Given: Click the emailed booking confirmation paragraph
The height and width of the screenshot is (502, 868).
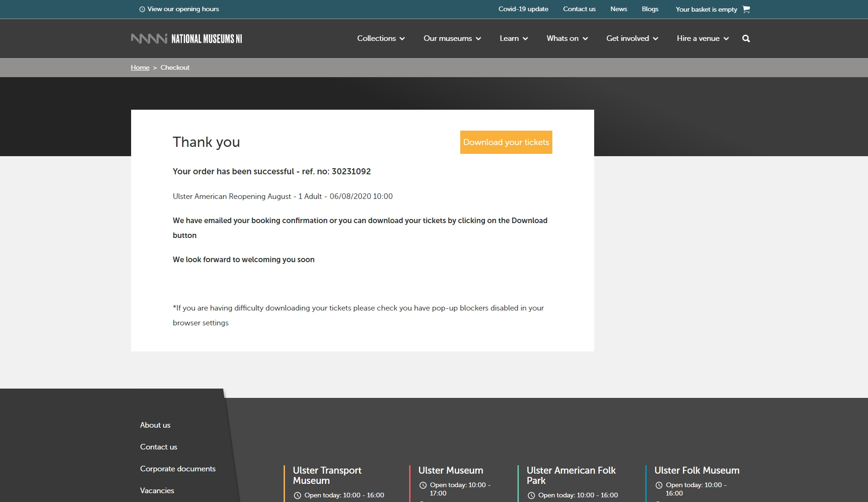Looking at the screenshot, I should 360,228.
